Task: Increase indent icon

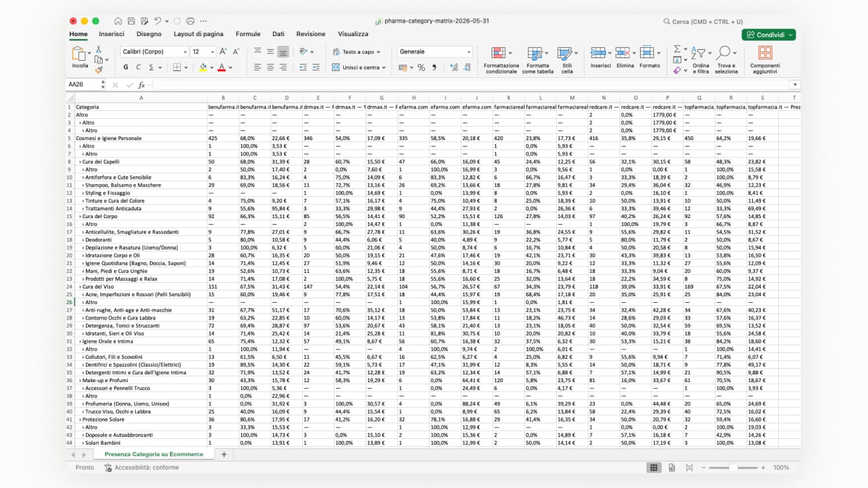Action: 316,67
